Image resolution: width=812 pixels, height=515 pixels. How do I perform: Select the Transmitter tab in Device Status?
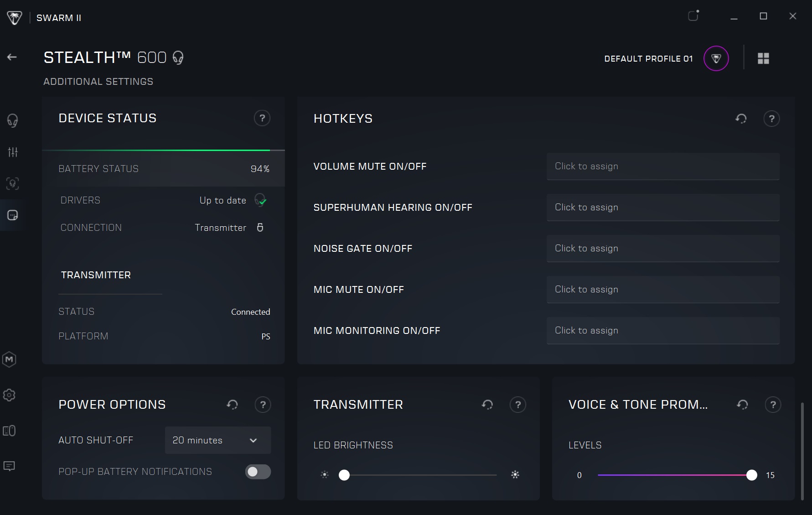[x=96, y=275]
